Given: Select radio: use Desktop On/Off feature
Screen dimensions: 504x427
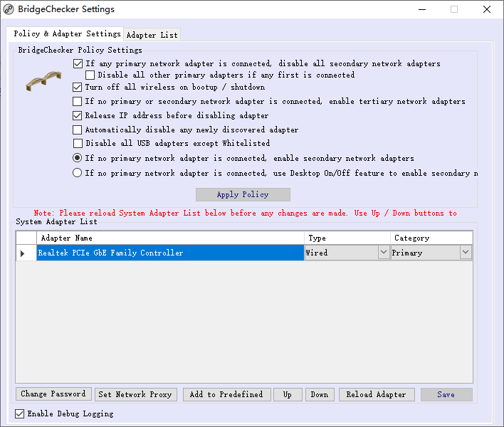Looking at the screenshot, I should [77, 173].
